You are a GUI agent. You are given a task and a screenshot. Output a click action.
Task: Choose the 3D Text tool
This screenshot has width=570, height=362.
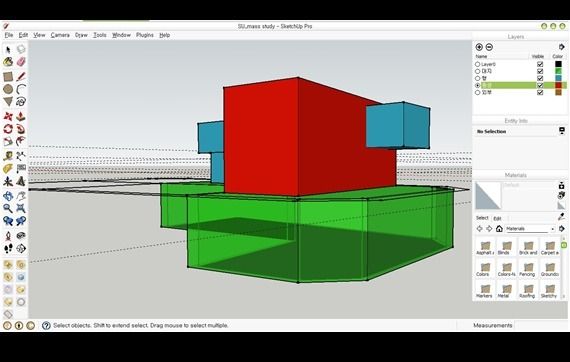pos(21,181)
